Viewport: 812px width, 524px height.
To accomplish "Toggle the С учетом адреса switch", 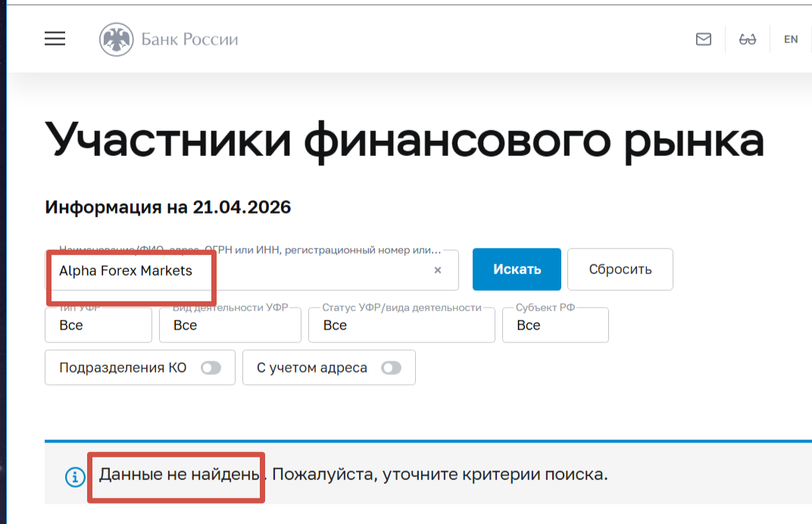I will (392, 368).
